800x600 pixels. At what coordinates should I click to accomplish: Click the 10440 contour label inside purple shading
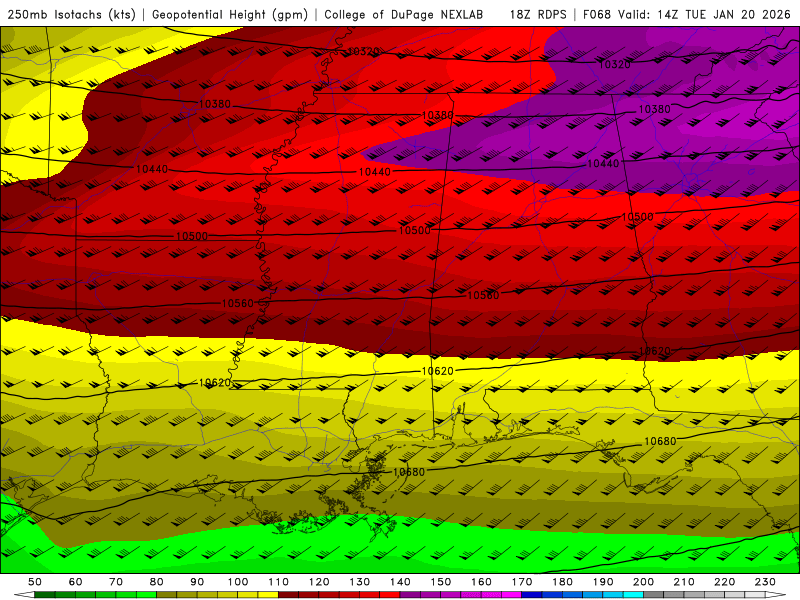coord(603,163)
